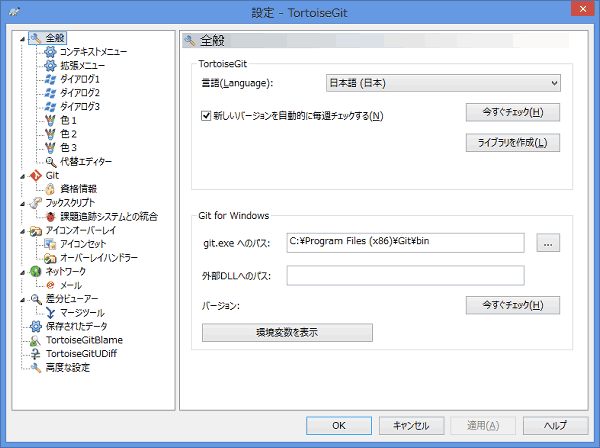
Task: Click the TortoiseGitBlame person icon
Action: tap(36, 340)
